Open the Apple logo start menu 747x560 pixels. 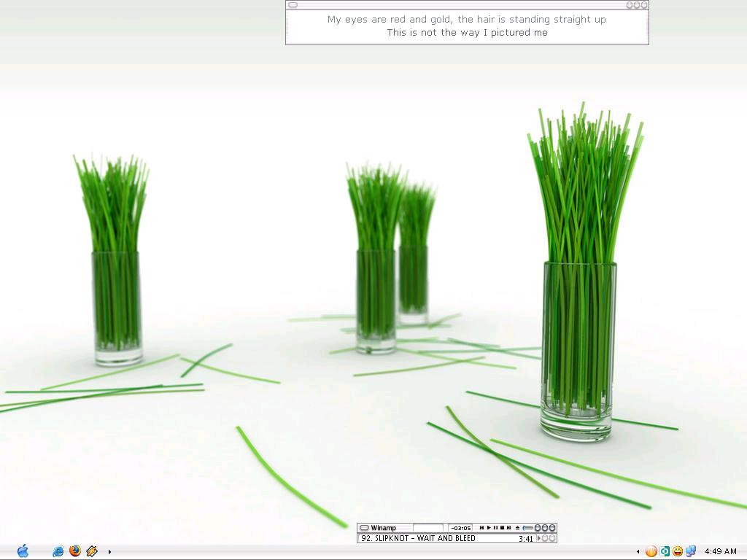[23, 551]
